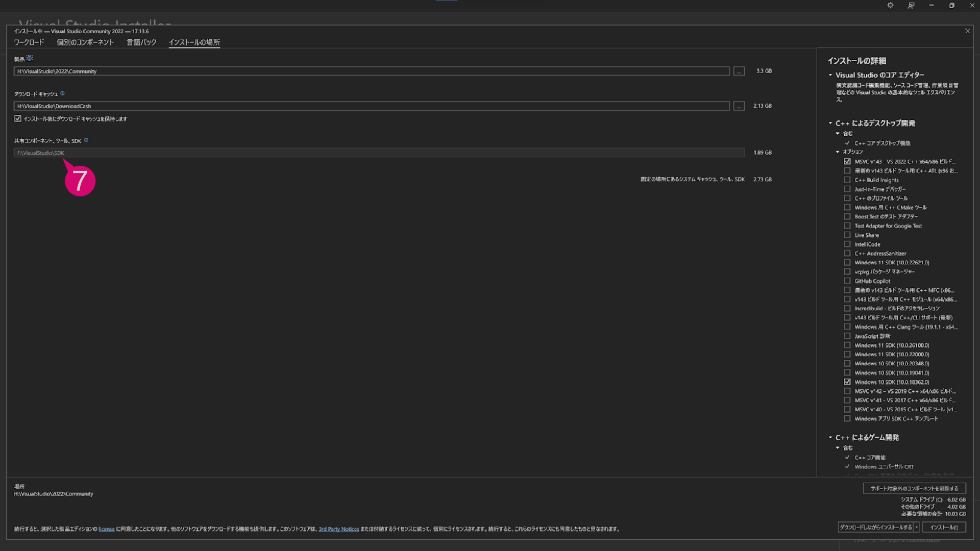Viewport: 980px width, 551px height.
Task: Click システム ドライブ (C) 6.02 GB text
Action: (934, 499)
